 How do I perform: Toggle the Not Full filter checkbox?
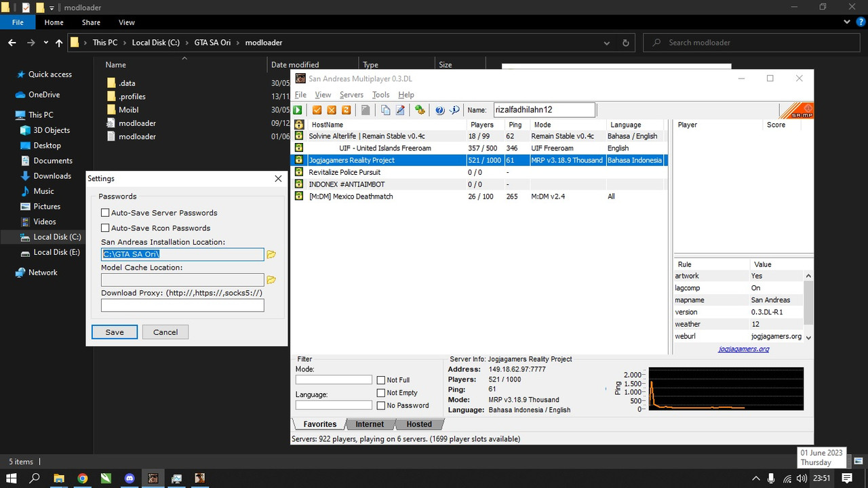381,380
